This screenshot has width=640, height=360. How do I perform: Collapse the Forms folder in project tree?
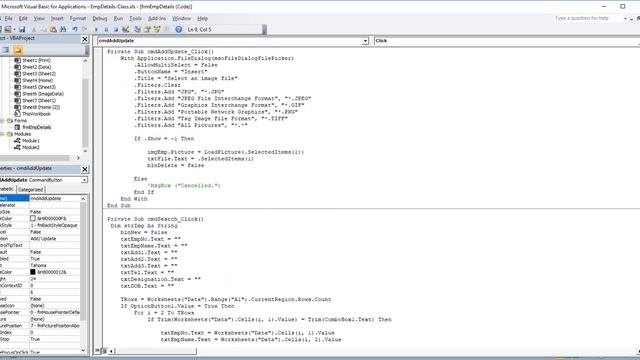pyautogui.click(x=2, y=121)
